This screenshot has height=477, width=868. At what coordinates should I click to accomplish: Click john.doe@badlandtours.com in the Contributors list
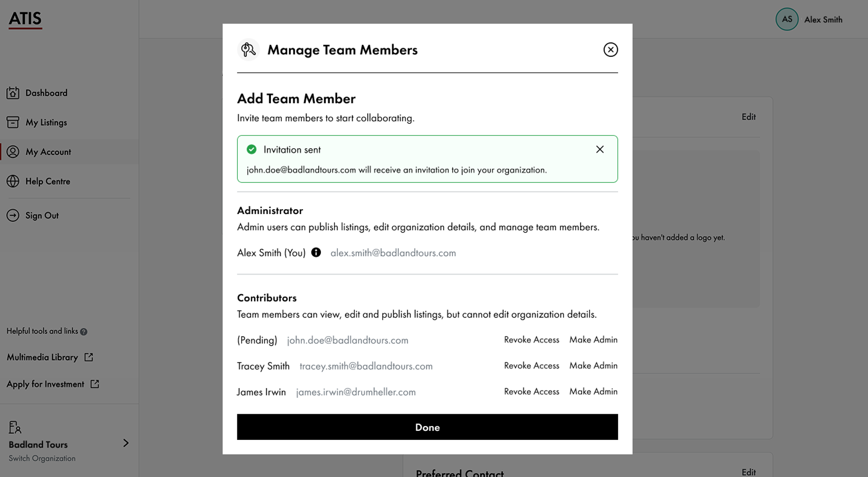tap(348, 340)
